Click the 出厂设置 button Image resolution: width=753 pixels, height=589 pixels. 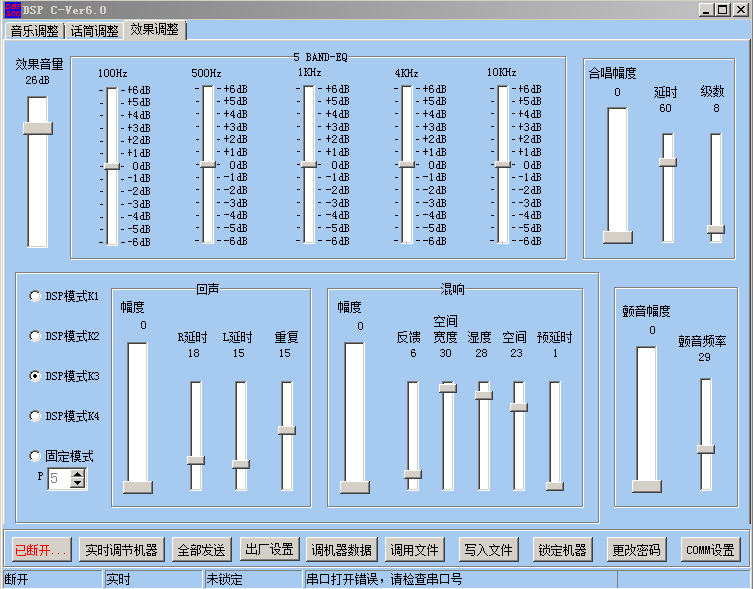tap(269, 549)
